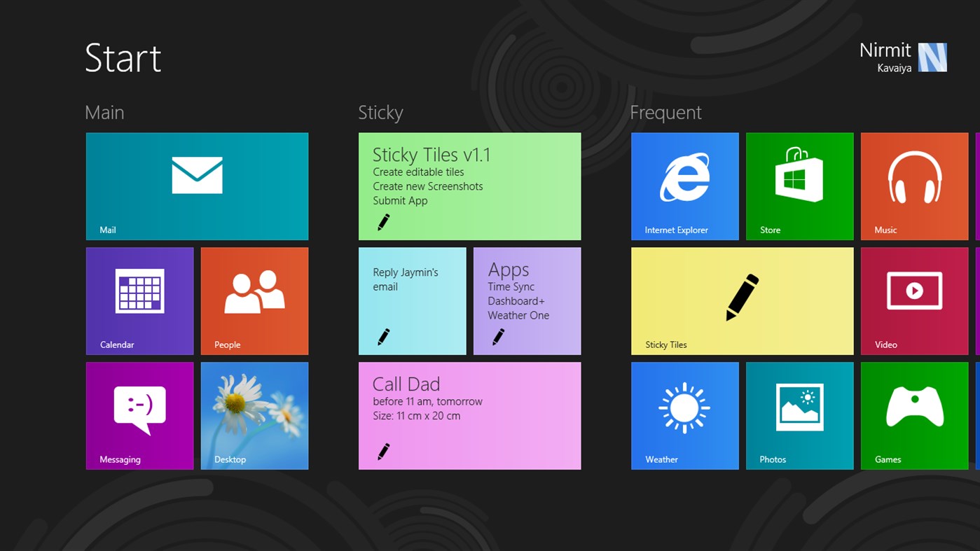
Task: Start the Messaging app
Action: pos(139,415)
